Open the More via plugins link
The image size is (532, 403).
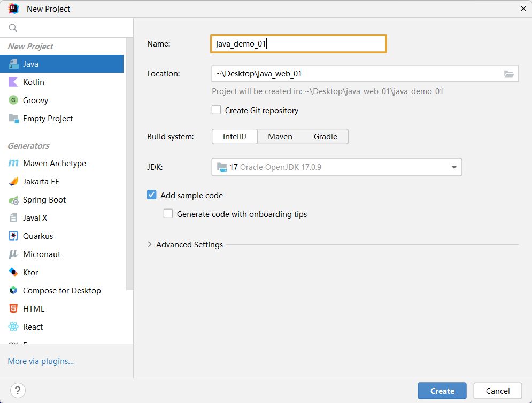(x=41, y=361)
